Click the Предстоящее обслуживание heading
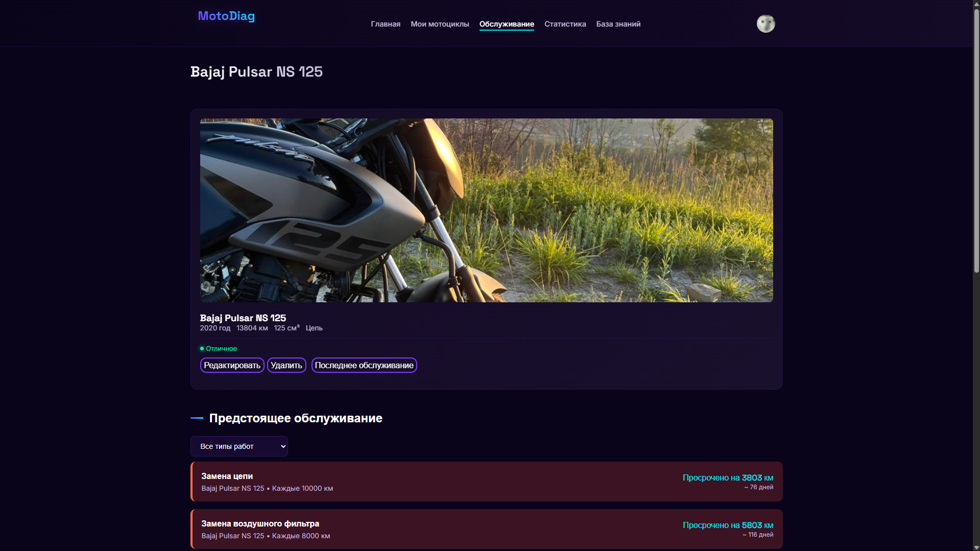 [296, 418]
